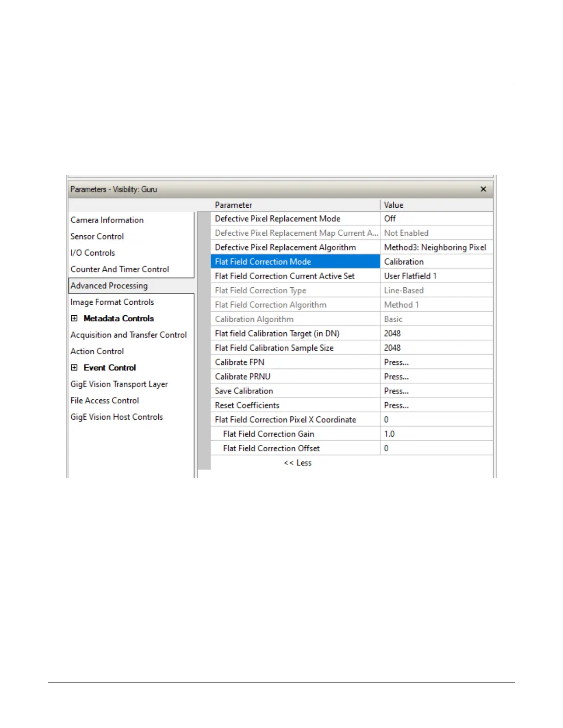Click Press... for Save Calibration
Screen dimensions: 563x728
click(437, 391)
